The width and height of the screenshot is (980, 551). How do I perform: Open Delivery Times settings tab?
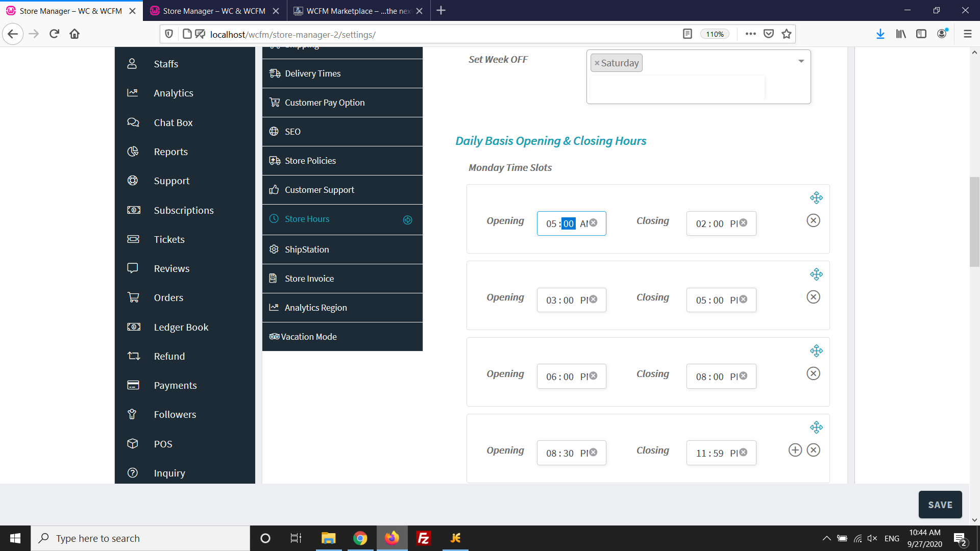[x=342, y=73]
